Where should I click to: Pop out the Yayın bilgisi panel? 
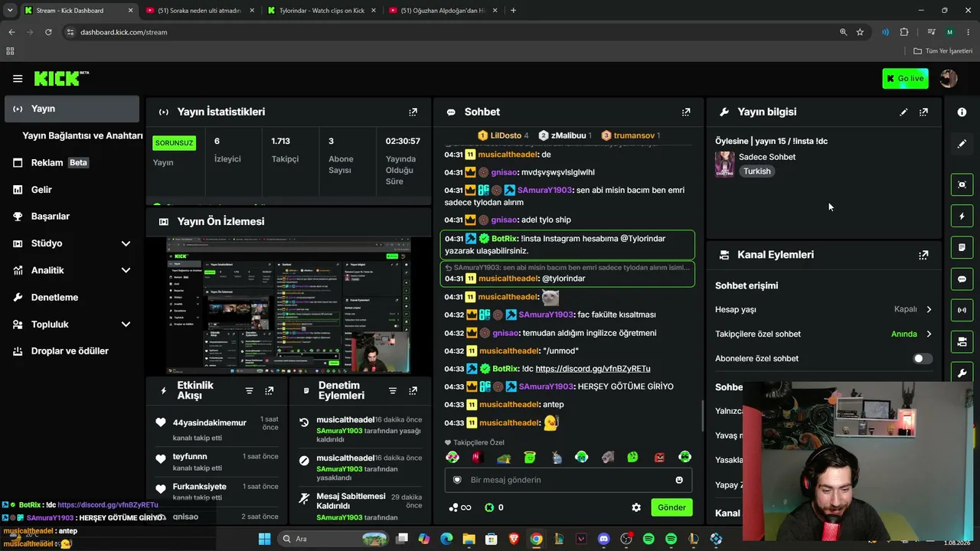tap(923, 112)
